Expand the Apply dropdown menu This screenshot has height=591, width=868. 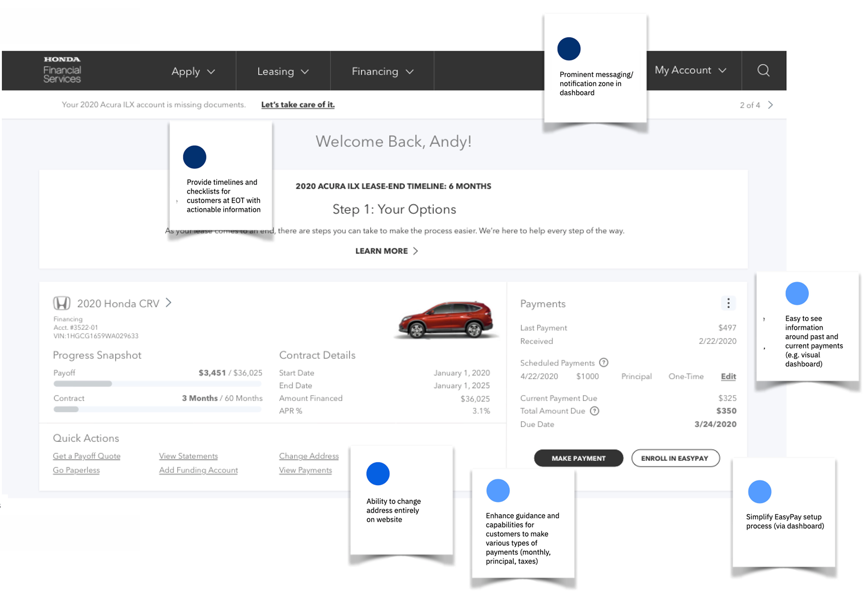[193, 71]
